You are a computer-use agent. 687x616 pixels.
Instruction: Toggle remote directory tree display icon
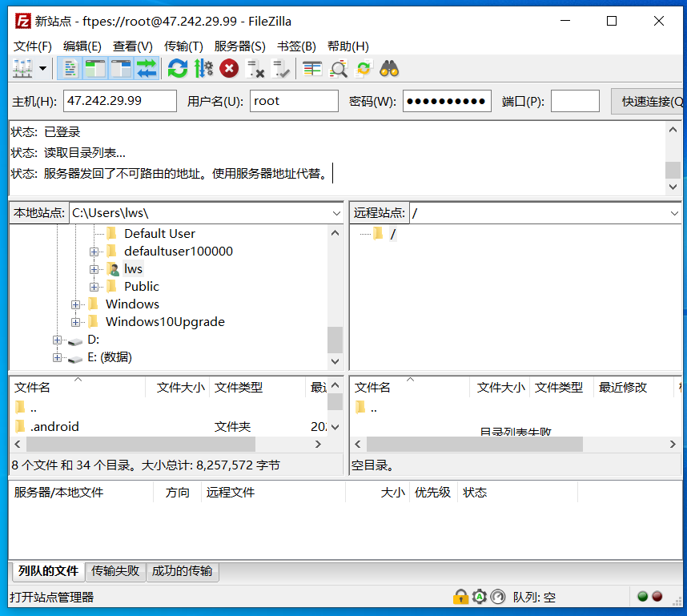(121, 68)
